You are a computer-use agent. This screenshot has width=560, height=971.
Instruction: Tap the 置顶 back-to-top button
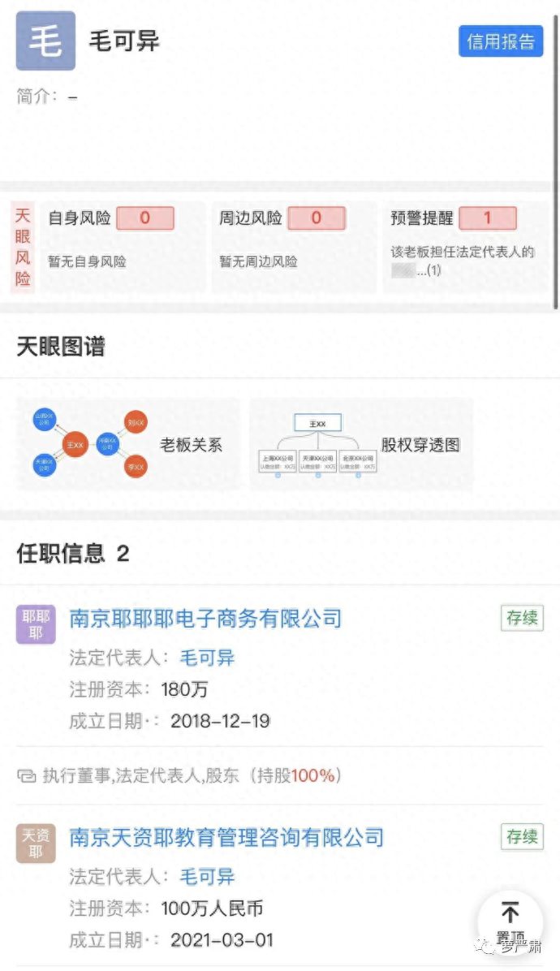coord(510,919)
